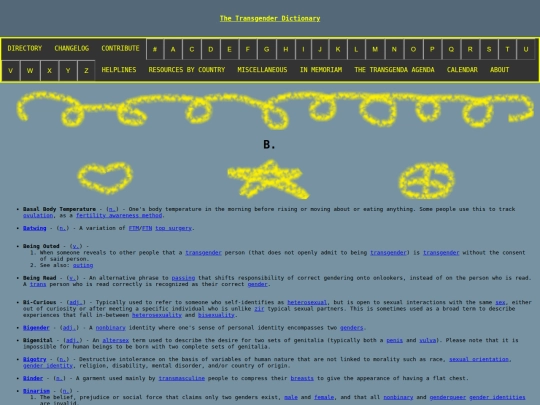Jump to letter K entries
This screenshot has height=405, width=540.
pyautogui.click(x=338, y=49)
